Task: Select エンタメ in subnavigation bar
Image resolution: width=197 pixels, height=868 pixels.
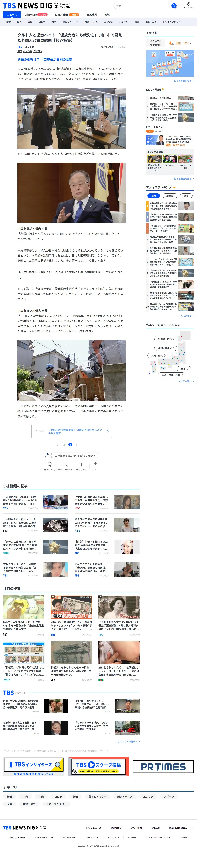Action: click(x=109, y=22)
